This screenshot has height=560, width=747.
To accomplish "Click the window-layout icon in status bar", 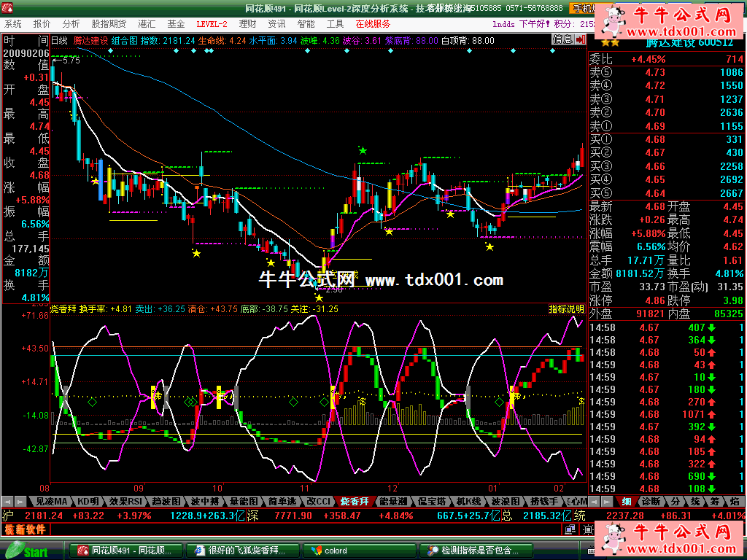I will click(570, 529).
